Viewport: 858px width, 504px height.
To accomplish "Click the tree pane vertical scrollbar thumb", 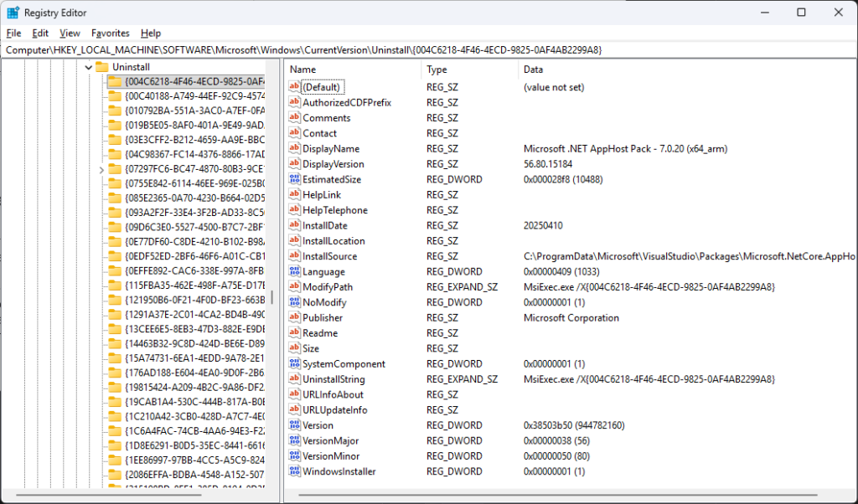I will [272, 298].
